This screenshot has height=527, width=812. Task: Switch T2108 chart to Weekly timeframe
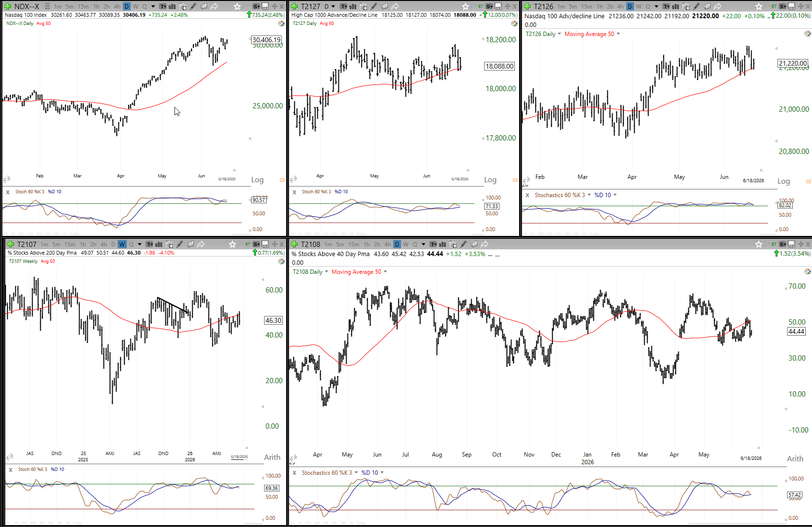pos(406,244)
